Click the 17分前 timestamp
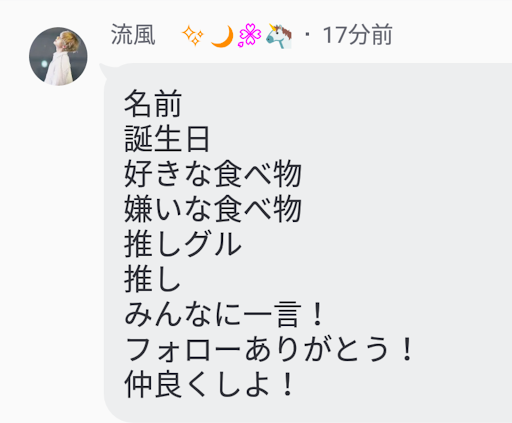The width and height of the screenshot is (512, 423). [x=358, y=35]
